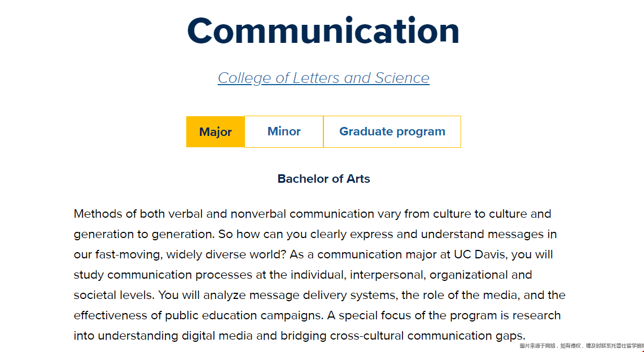Select the Major tab
Screen dimensions: 644x352
(215, 131)
